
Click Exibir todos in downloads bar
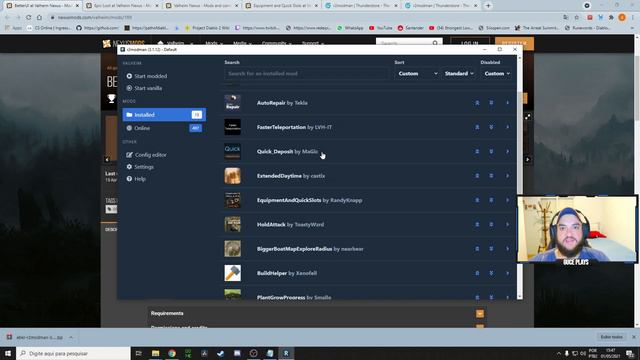pos(611,337)
